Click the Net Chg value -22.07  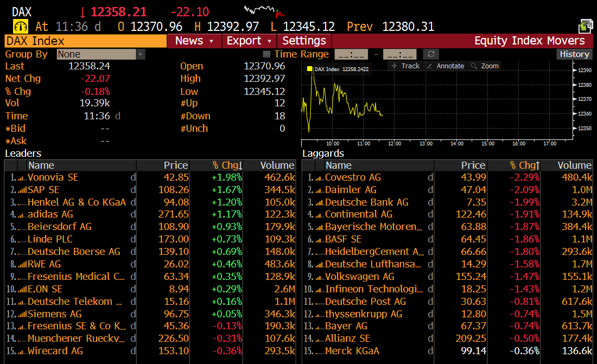point(95,79)
